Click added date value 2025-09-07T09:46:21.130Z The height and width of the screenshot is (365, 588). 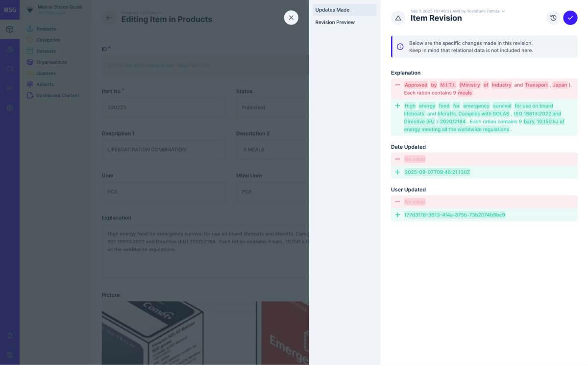[x=437, y=172]
